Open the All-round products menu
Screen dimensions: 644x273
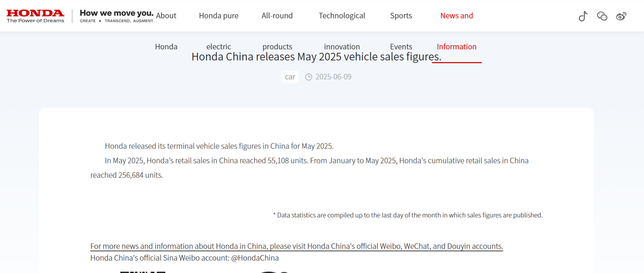(277, 31)
